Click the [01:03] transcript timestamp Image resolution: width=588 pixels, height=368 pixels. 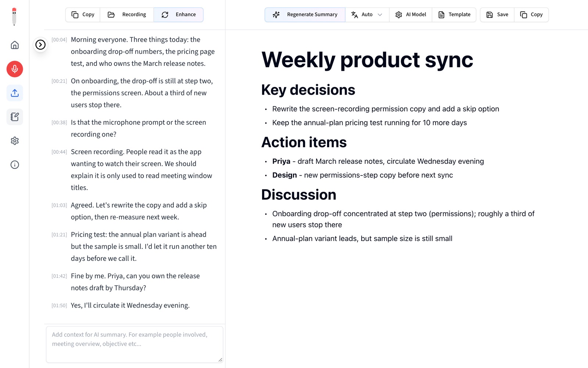[x=59, y=205]
